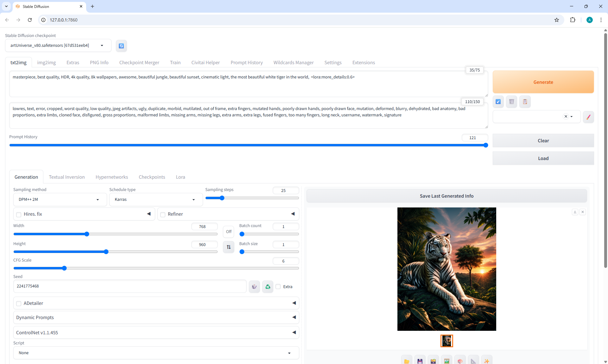Click the swap width and height arrows

229,247
